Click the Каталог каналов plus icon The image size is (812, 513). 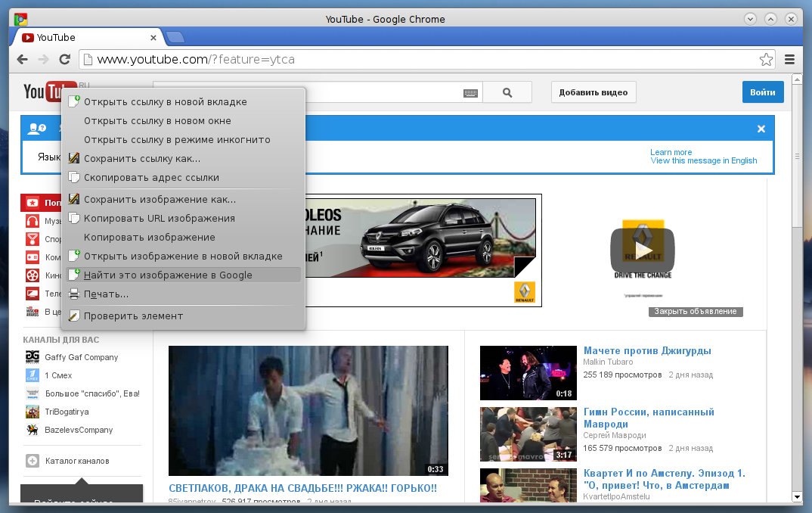[x=31, y=460]
